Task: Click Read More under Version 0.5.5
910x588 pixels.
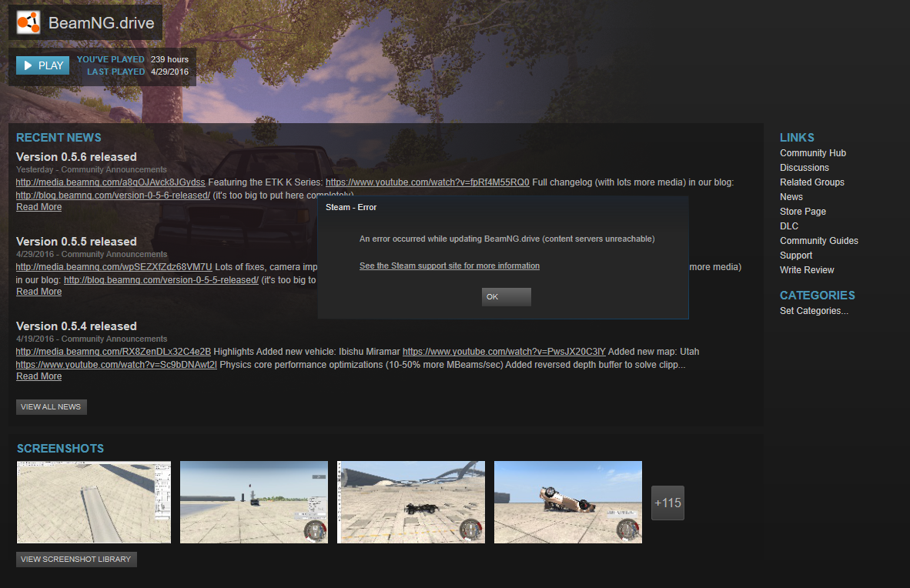Action: point(39,292)
